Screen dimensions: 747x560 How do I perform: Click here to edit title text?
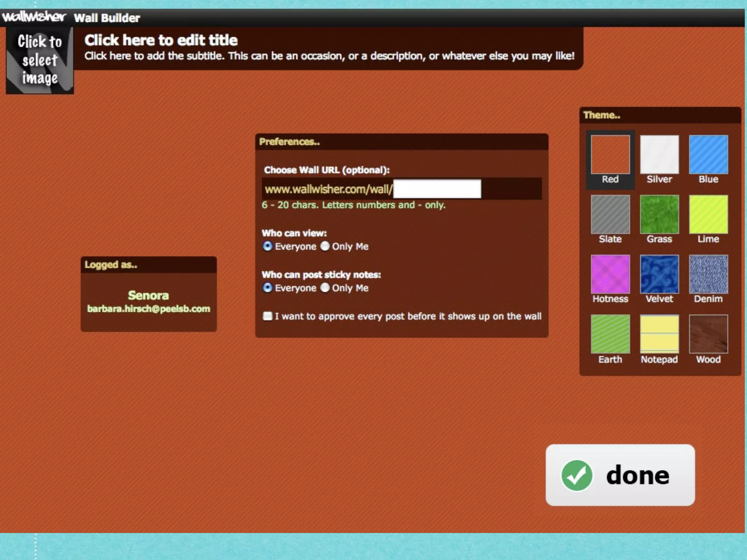tap(161, 40)
